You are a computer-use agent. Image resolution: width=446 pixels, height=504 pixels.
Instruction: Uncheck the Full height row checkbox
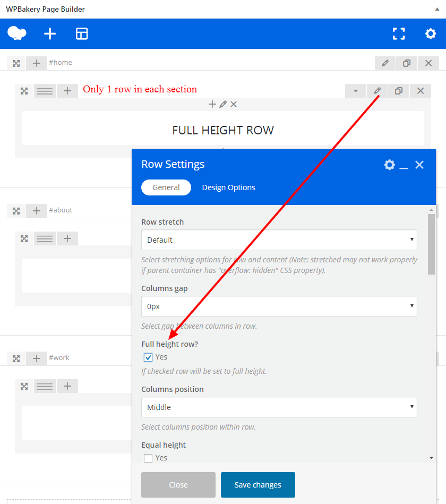tap(148, 357)
